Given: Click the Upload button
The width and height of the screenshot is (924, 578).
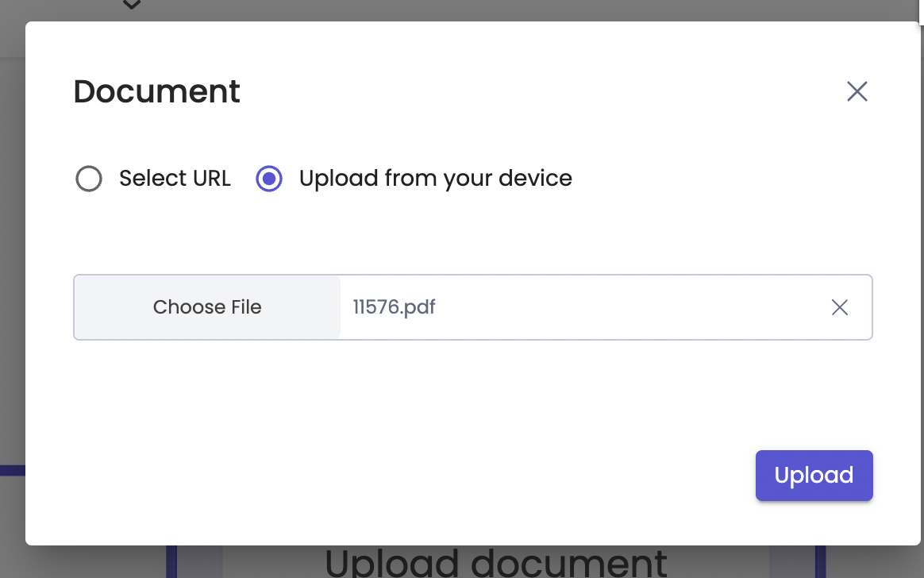Looking at the screenshot, I should pyautogui.click(x=814, y=476).
